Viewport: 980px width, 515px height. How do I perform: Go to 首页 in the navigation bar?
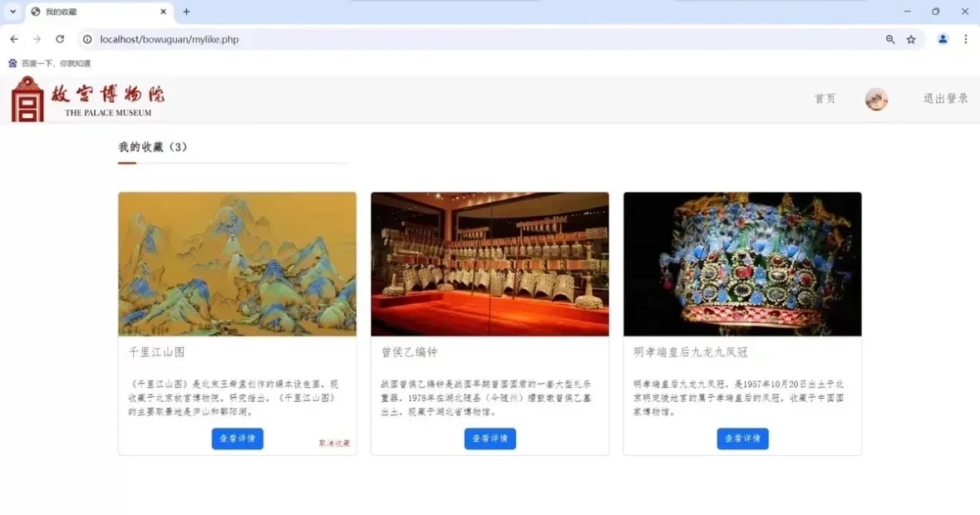pos(825,99)
